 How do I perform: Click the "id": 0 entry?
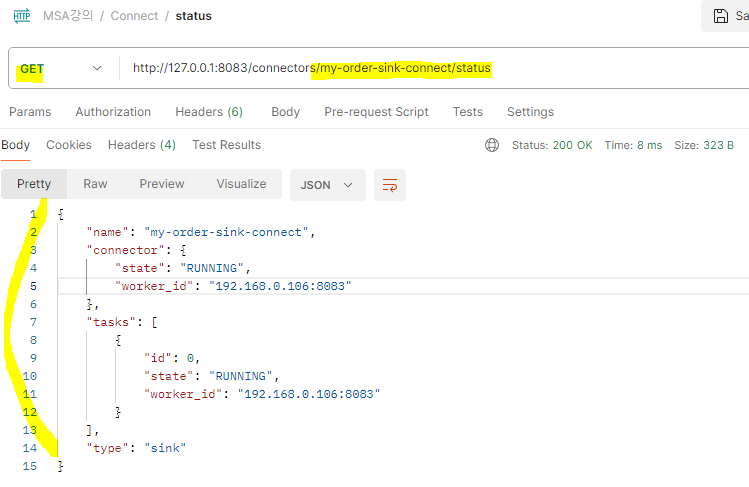[x=171, y=358]
